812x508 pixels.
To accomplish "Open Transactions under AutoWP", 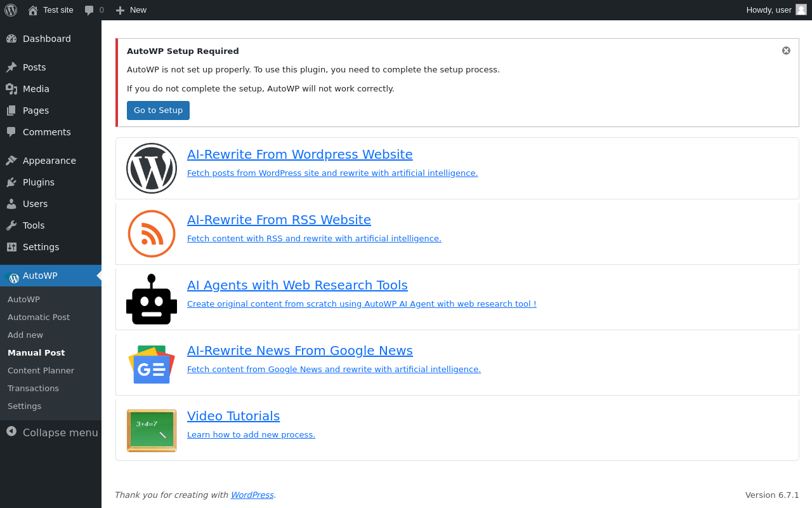I will 33,388.
